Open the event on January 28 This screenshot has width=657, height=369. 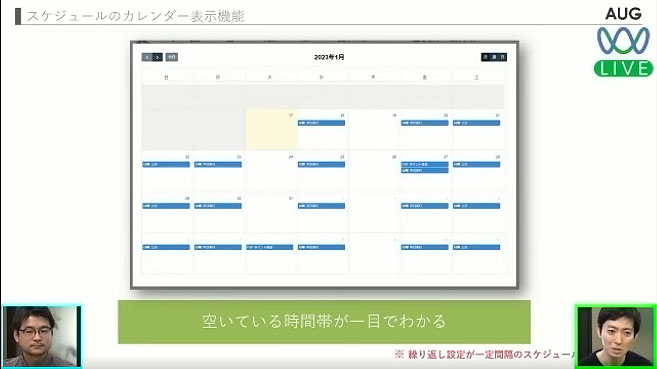click(x=476, y=164)
